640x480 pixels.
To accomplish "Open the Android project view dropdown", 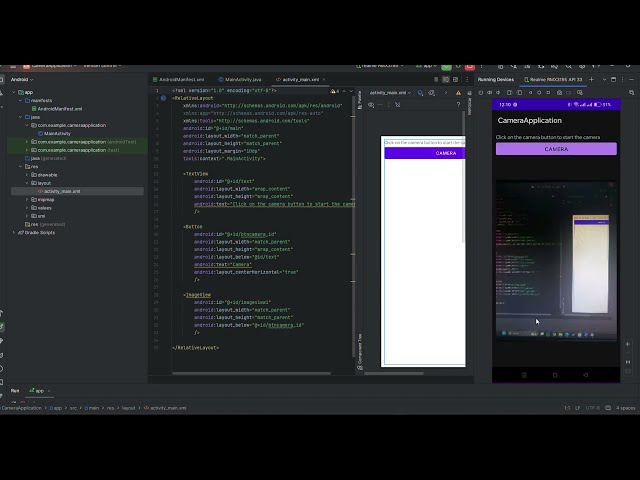I will pyautogui.click(x=22, y=80).
